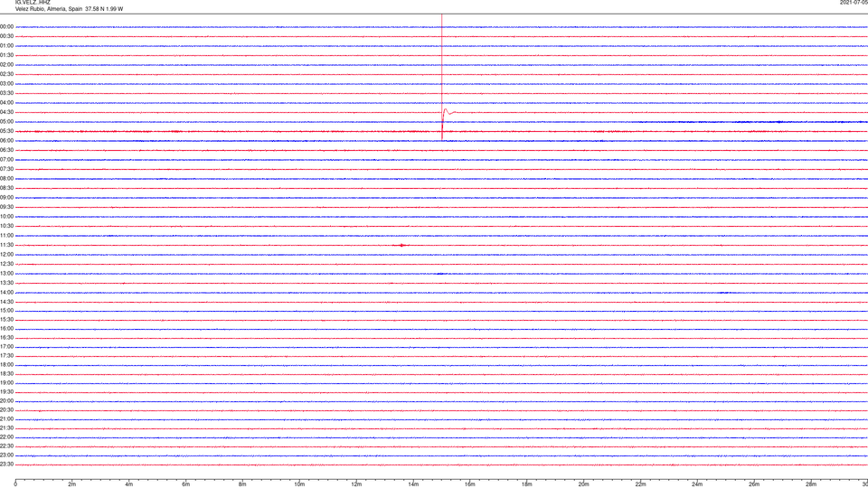Select the 16:00 time label
The image size is (868, 488).
tap(6, 329)
